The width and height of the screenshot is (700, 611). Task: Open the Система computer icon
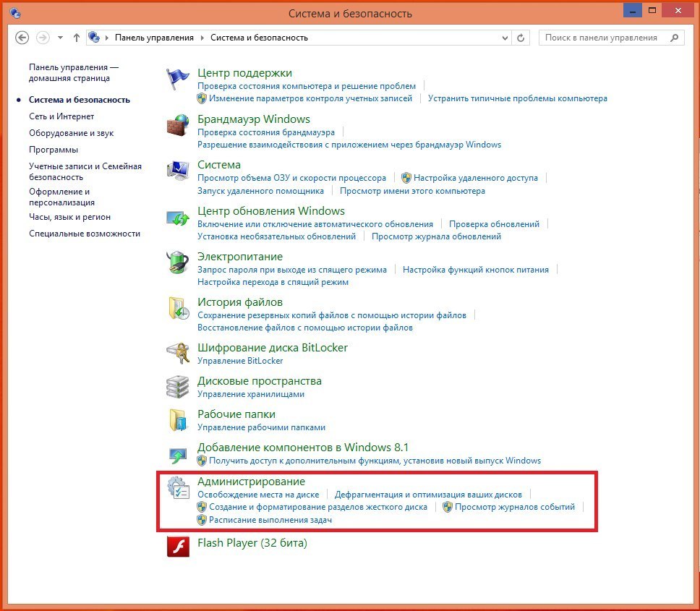click(x=178, y=171)
